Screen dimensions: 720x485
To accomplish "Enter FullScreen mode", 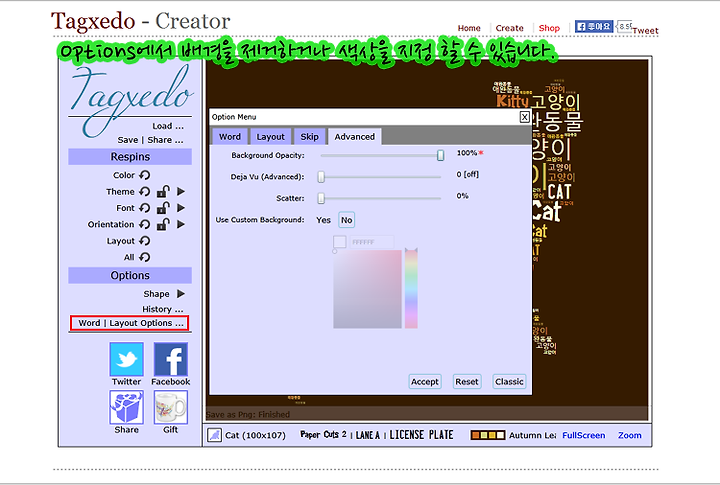I will pos(584,435).
